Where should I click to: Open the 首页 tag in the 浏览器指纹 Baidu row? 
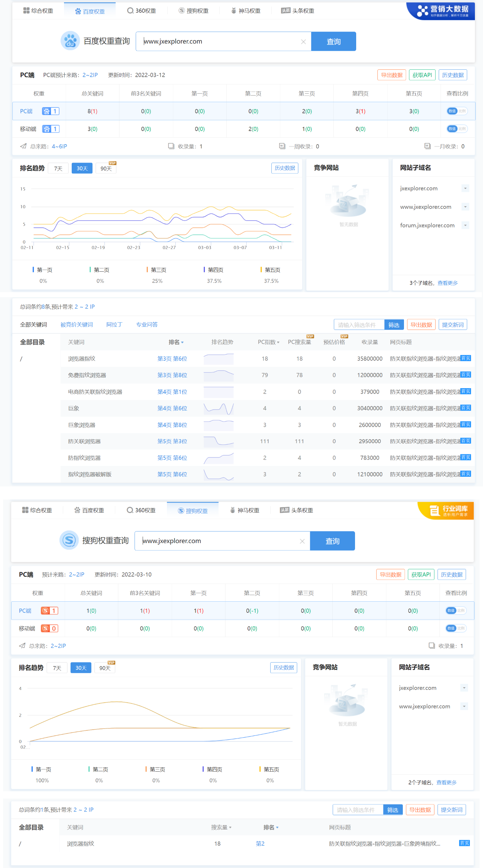pos(466,358)
